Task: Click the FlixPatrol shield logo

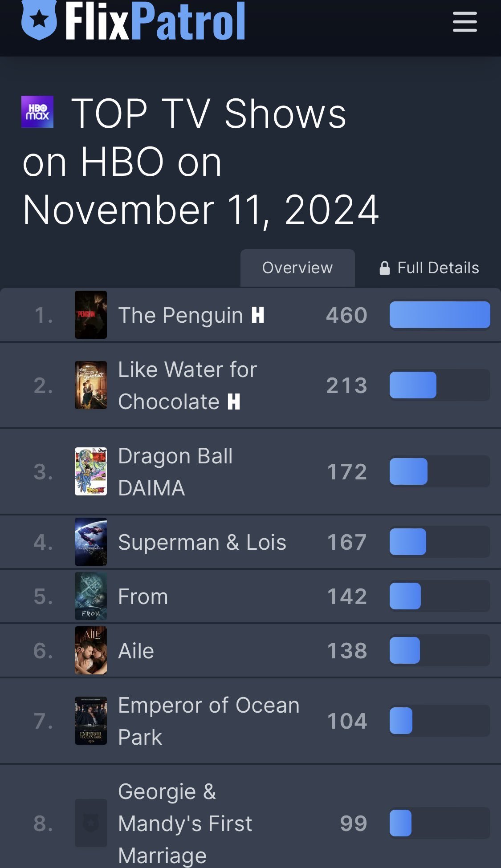Action: tap(39, 20)
